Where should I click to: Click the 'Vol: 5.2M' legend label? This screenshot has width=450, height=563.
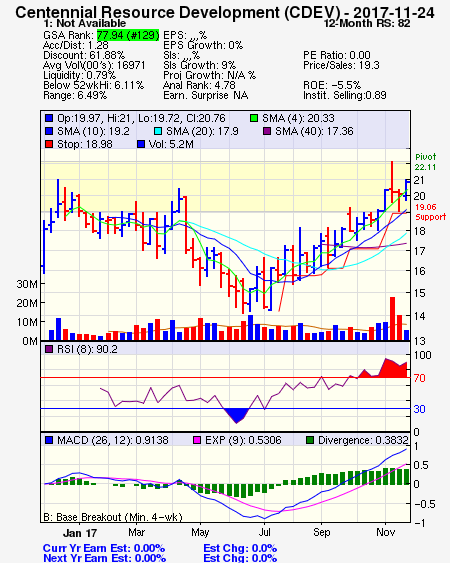[171, 144]
